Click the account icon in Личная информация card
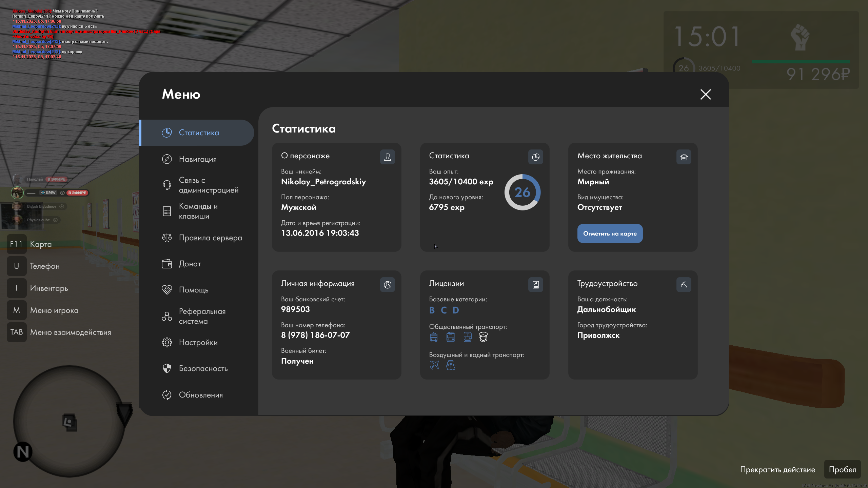Viewport: 868px width, 488px height. coord(387,285)
